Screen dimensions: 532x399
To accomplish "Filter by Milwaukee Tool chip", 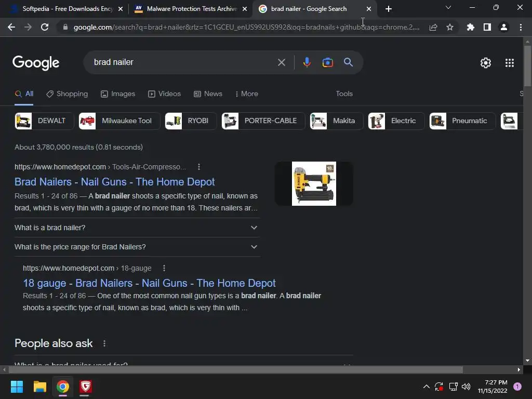I will tap(119, 121).
